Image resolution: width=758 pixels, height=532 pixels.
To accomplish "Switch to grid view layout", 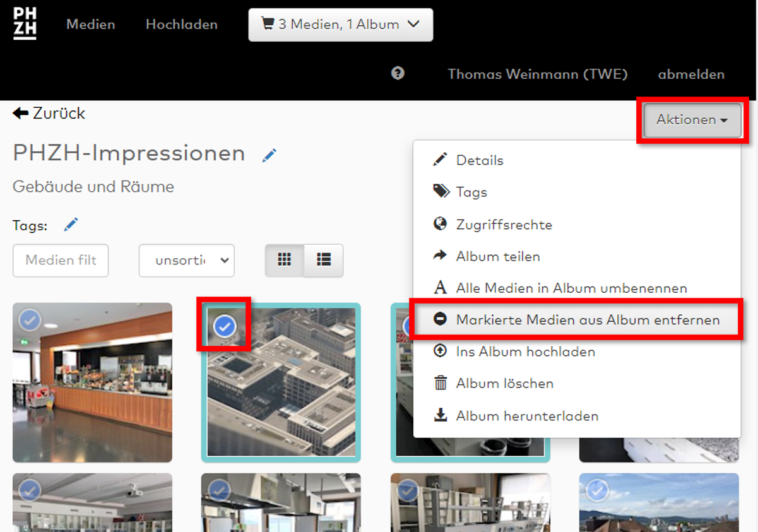I will pos(285,260).
